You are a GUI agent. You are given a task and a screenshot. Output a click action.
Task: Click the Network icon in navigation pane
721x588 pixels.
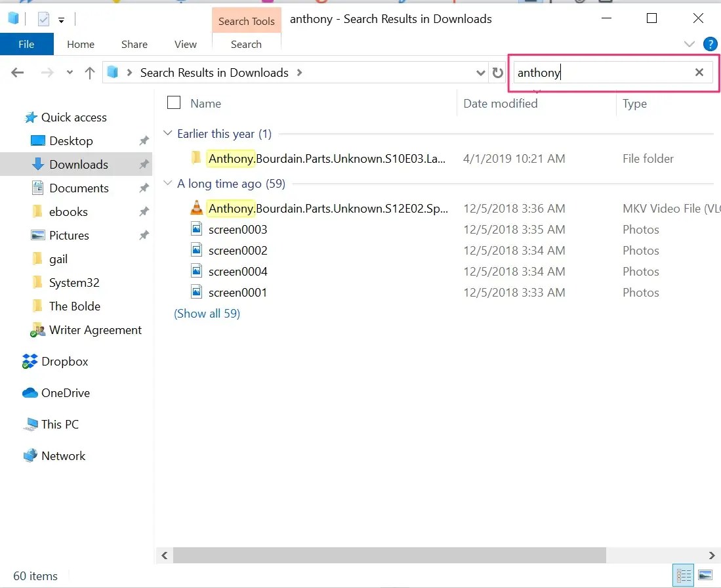coord(30,455)
